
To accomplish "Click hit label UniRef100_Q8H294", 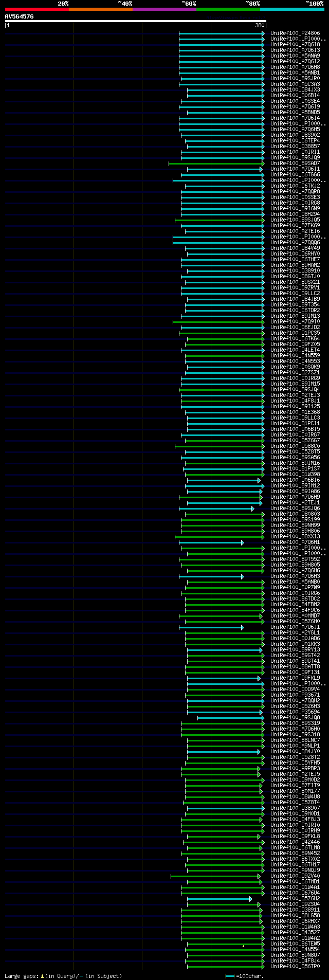I will coord(295,214).
